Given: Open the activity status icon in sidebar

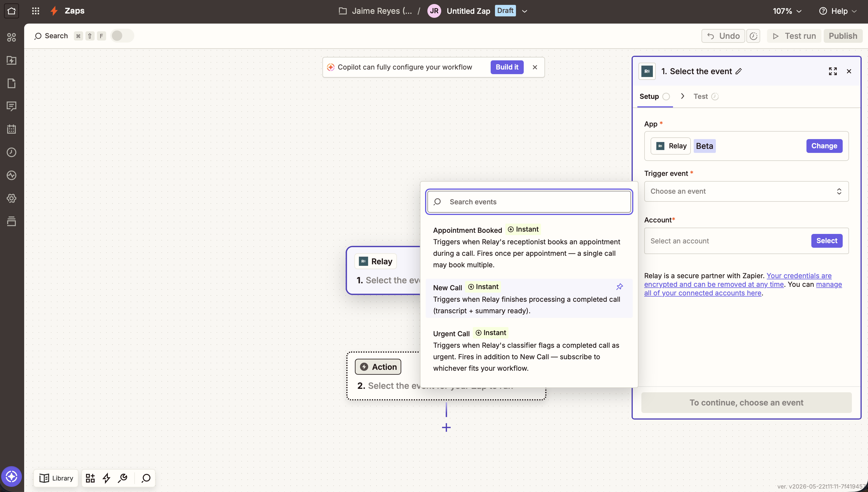Looking at the screenshot, I should click(x=12, y=175).
